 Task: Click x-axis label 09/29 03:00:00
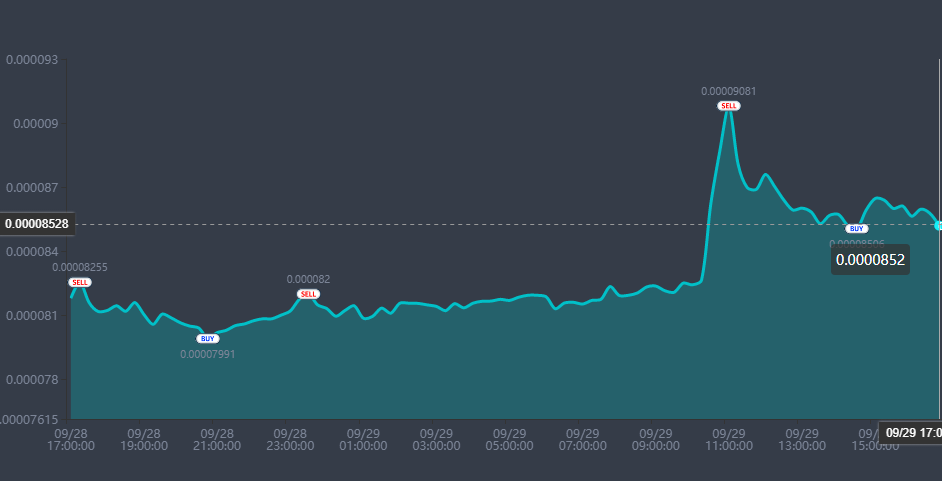436,440
